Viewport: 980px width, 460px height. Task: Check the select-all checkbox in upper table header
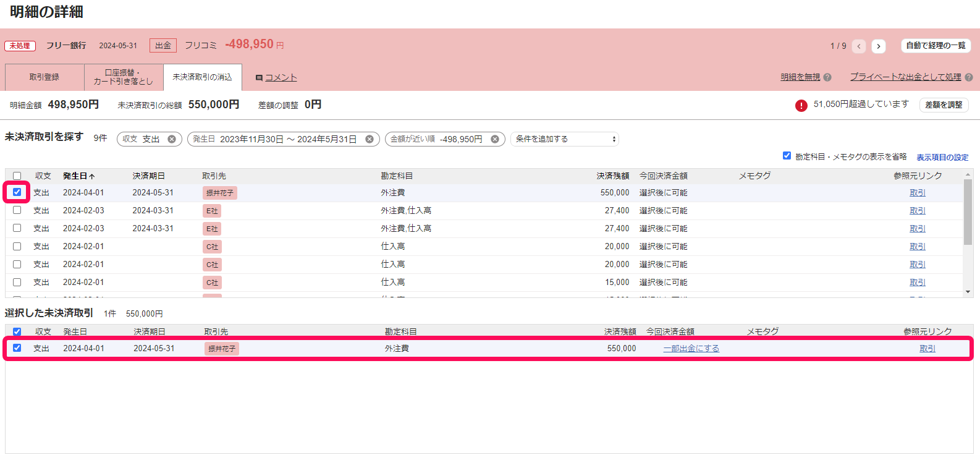(x=17, y=176)
